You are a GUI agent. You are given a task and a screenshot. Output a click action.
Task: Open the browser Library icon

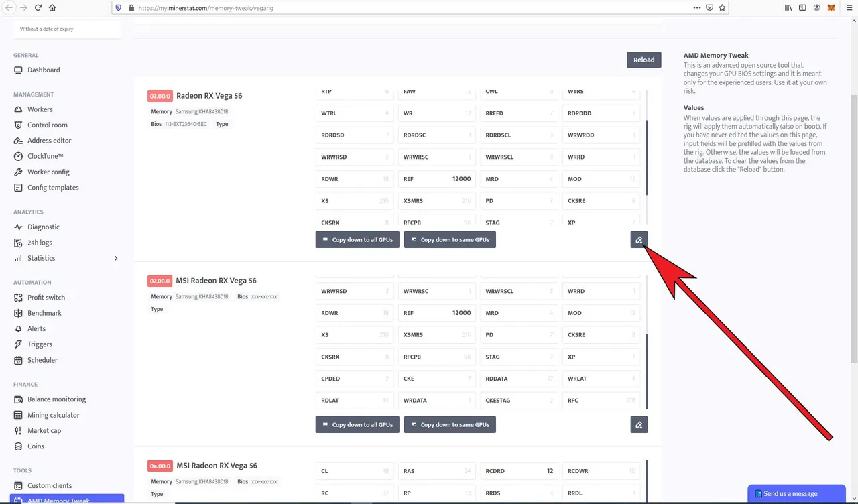click(788, 8)
